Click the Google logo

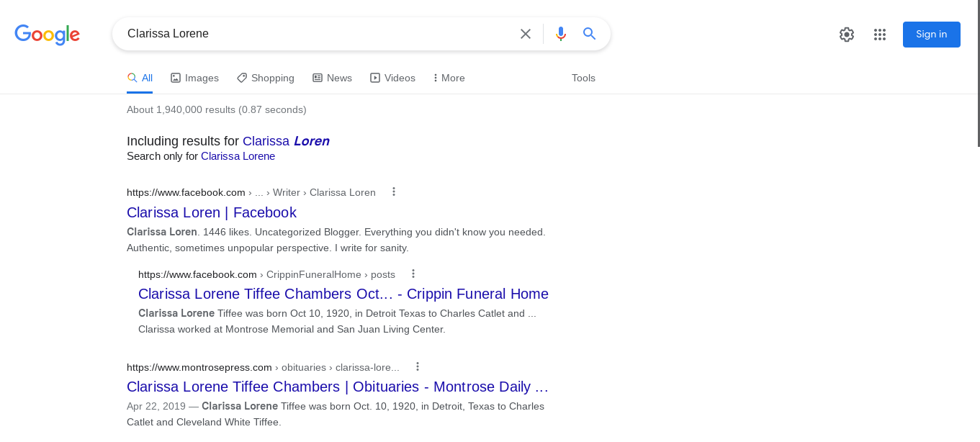pos(47,35)
